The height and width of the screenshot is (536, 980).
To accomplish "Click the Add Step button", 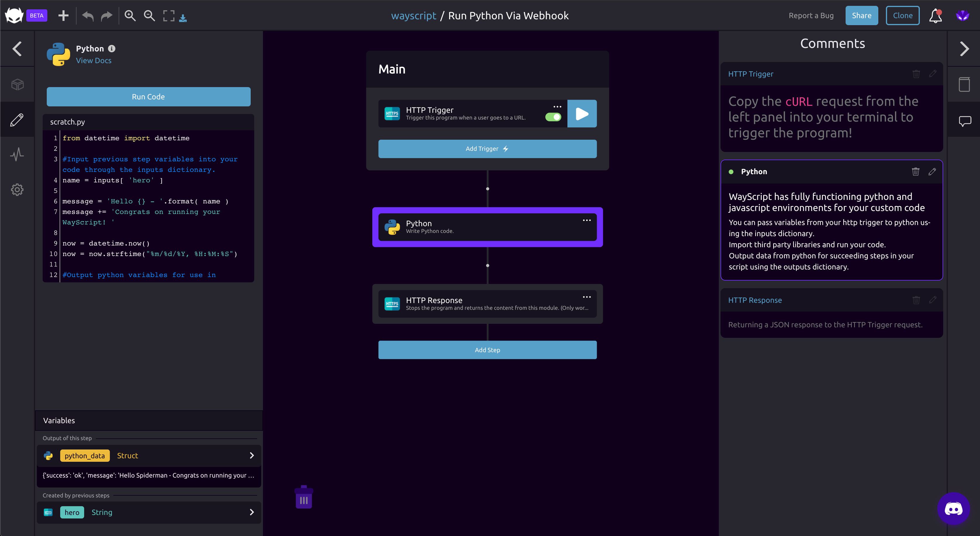I will [x=487, y=350].
